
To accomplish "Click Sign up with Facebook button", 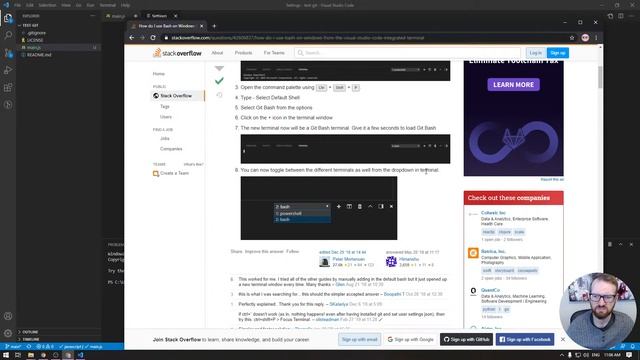I will pyautogui.click(x=525, y=339).
